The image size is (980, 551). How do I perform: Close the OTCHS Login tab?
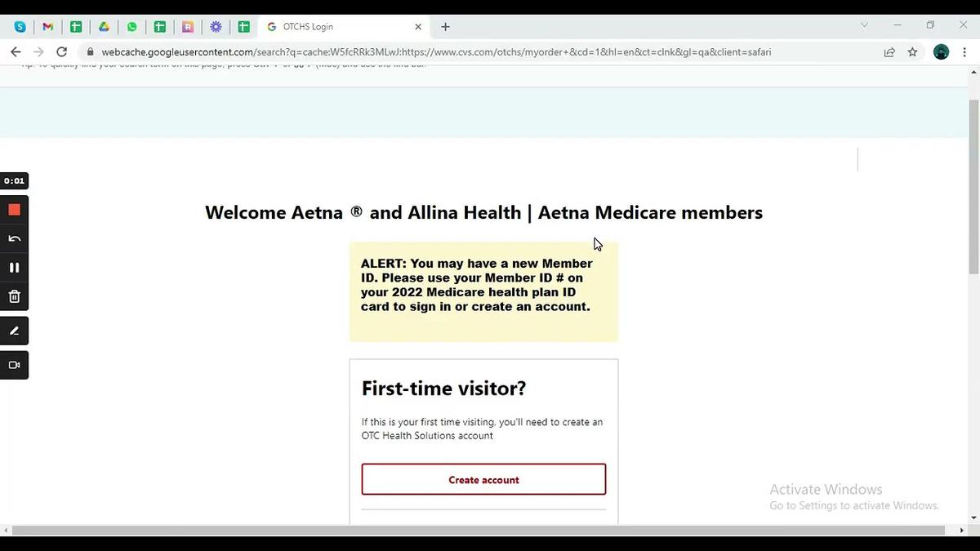pyautogui.click(x=418, y=27)
